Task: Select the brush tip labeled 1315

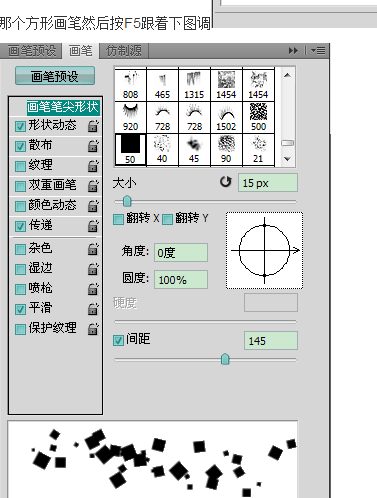Action: 194,85
